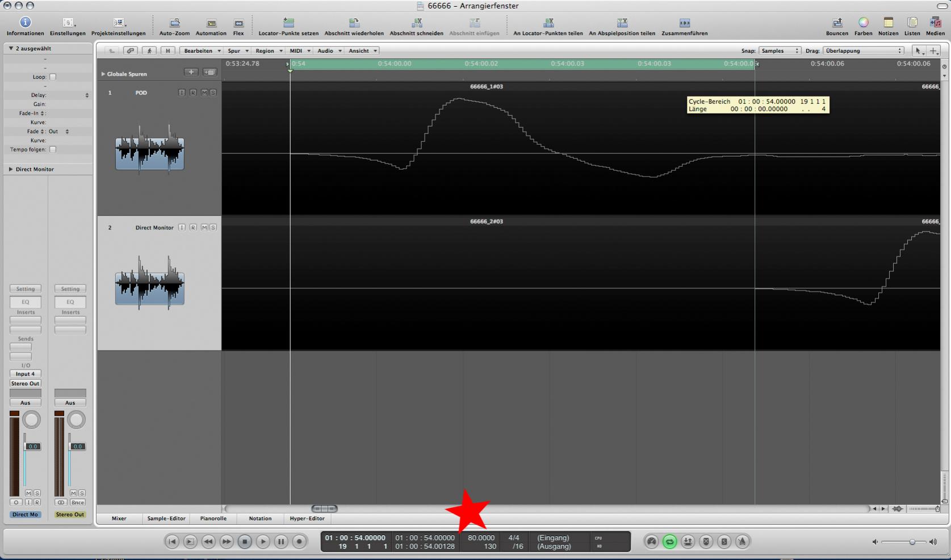Toggle input monitoring on Direct Monitor track
Image resolution: width=951 pixels, height=560 pixels.
(x=182, y=228)
